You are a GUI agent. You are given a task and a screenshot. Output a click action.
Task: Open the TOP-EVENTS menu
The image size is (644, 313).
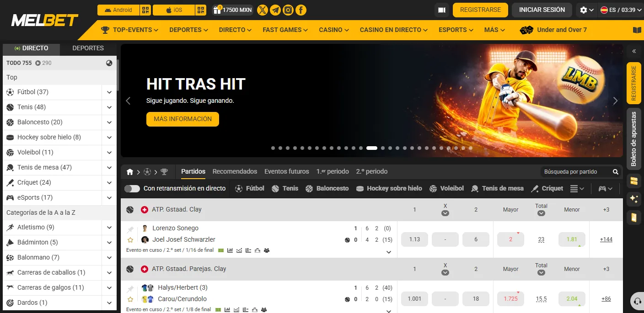130,30
